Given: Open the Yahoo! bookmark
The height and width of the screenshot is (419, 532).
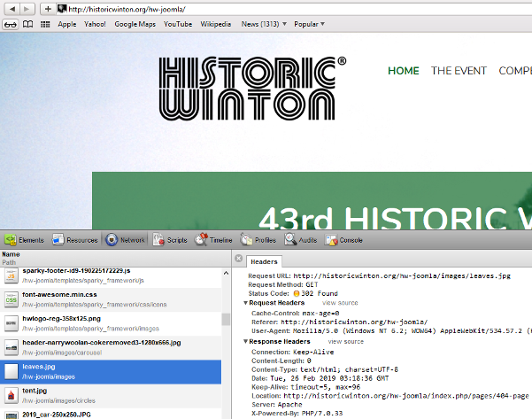Looking at the screenshot, I should [x=95, y=24].
